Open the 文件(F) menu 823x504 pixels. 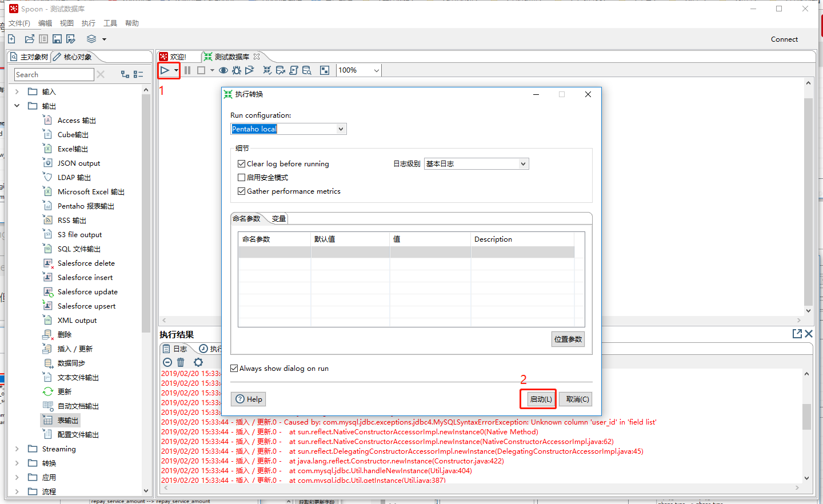[x=19, y=23]
